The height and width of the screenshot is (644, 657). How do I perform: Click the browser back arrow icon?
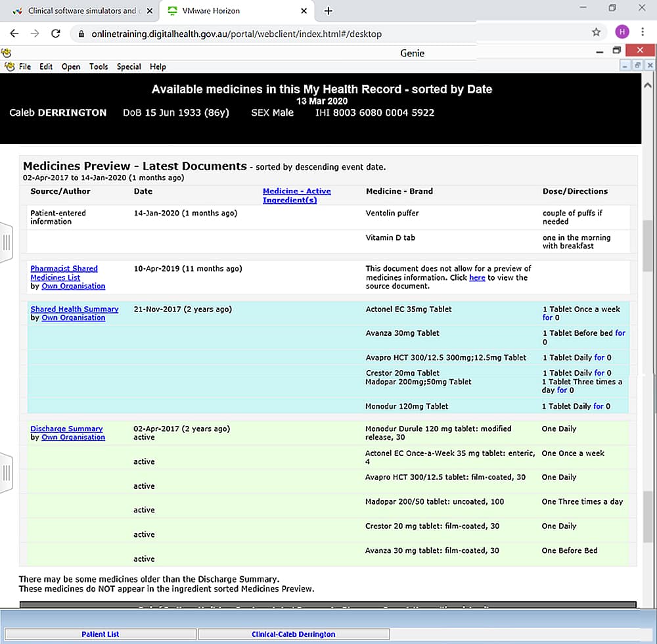pos(14,33)
